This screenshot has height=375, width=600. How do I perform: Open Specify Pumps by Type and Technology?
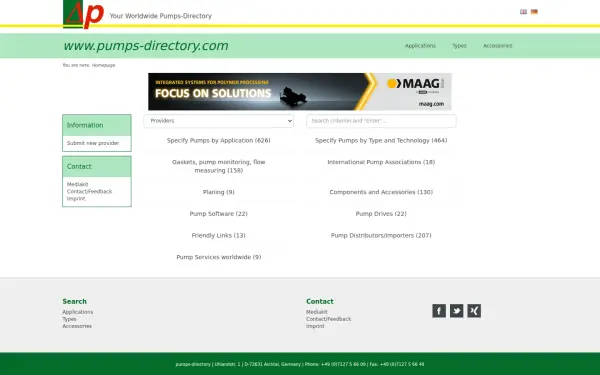381,140
